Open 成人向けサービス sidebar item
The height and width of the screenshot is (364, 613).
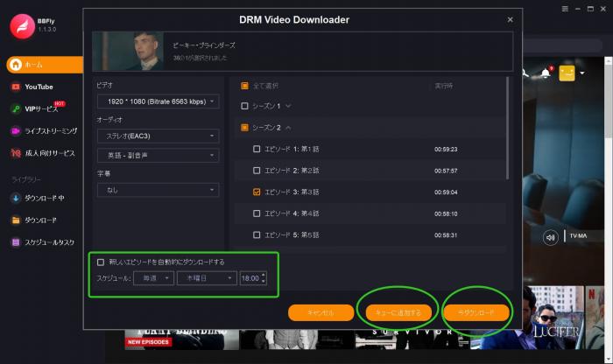50,153
